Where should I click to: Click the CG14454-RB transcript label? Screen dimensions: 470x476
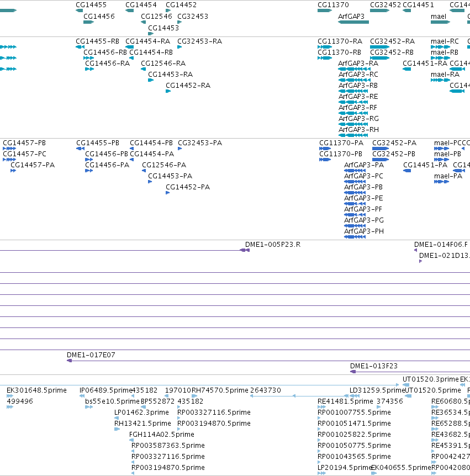pos(151,52)
